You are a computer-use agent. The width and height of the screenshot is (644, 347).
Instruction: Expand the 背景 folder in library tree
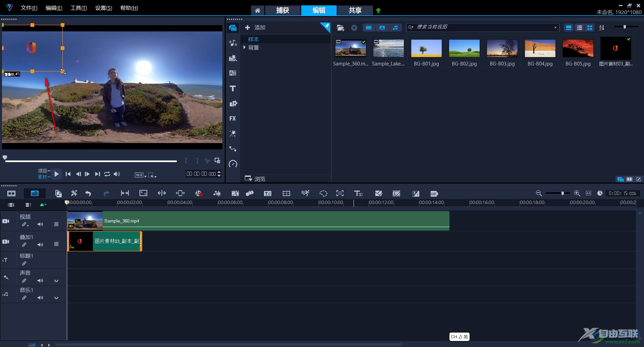point(245,48)
